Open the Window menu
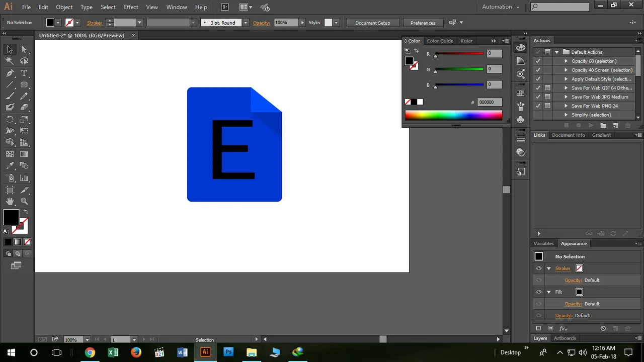This screenshot has height=362, width=644. [177, 7]
